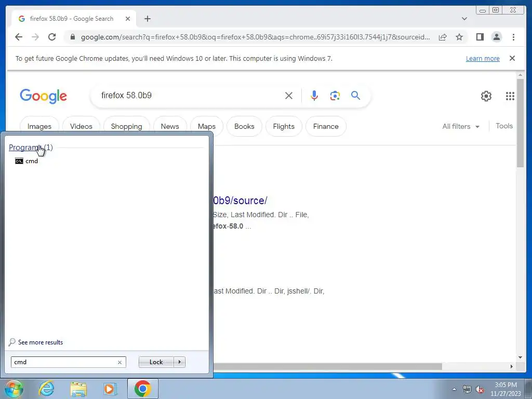Click the vertical scrollbar up arrow
532x399 pixels.
(520, 75)
